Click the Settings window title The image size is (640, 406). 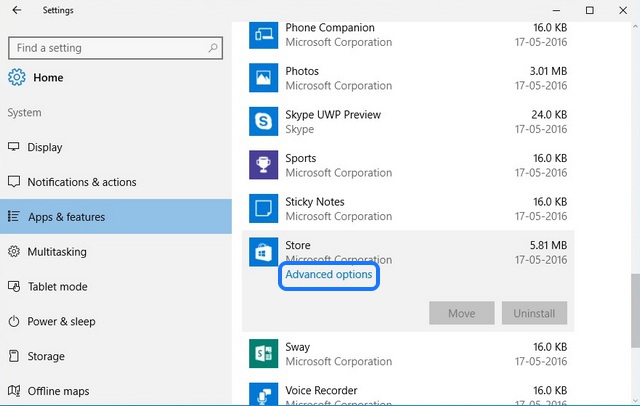coord(58,10)
